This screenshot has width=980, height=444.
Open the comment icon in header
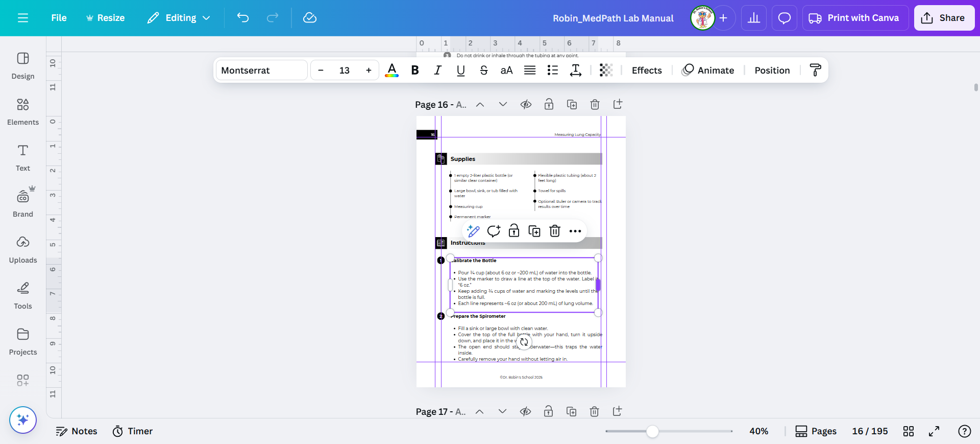click(784, 18)
